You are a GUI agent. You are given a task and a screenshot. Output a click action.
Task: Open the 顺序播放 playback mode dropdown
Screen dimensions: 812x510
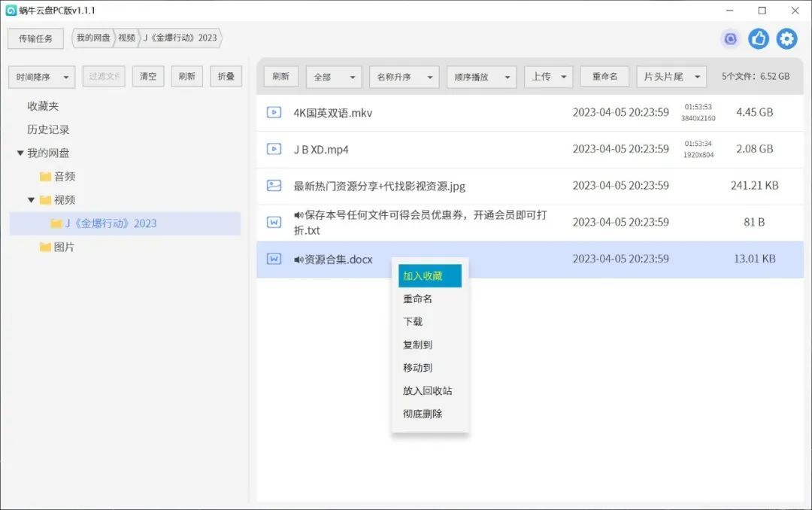click(482, 77)
